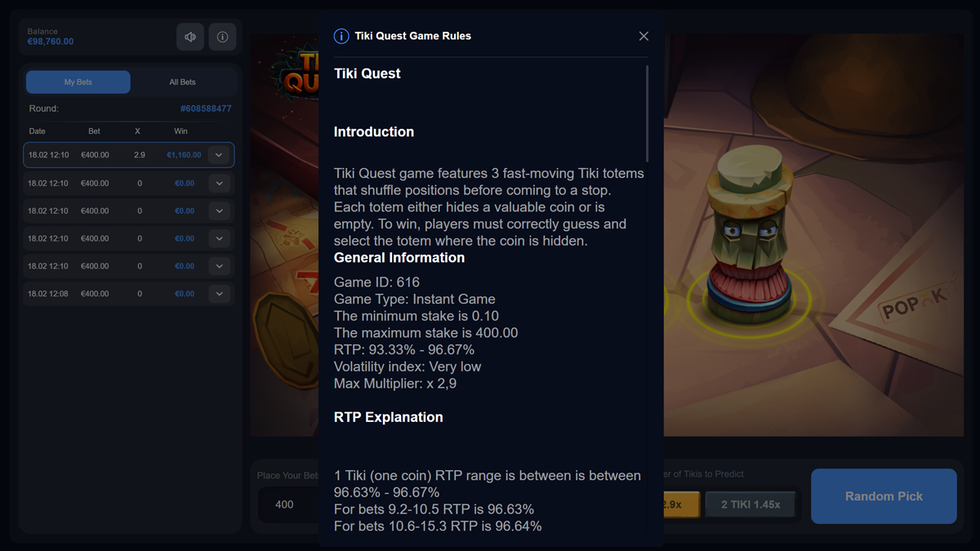Expand the 12:08 bet row chevron

click(219, 294)
